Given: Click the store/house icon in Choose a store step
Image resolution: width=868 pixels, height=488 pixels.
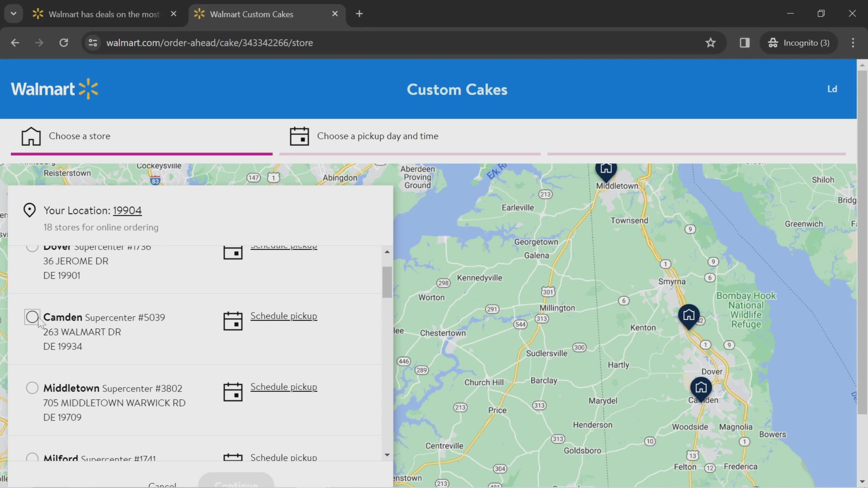Looking at the screenshot, I should tap(31, 135).
